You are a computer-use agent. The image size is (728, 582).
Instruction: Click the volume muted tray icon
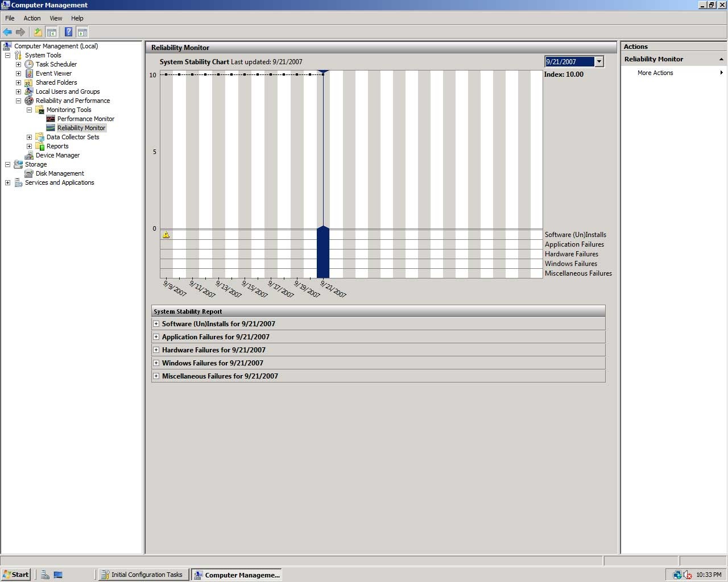(688, 575)
